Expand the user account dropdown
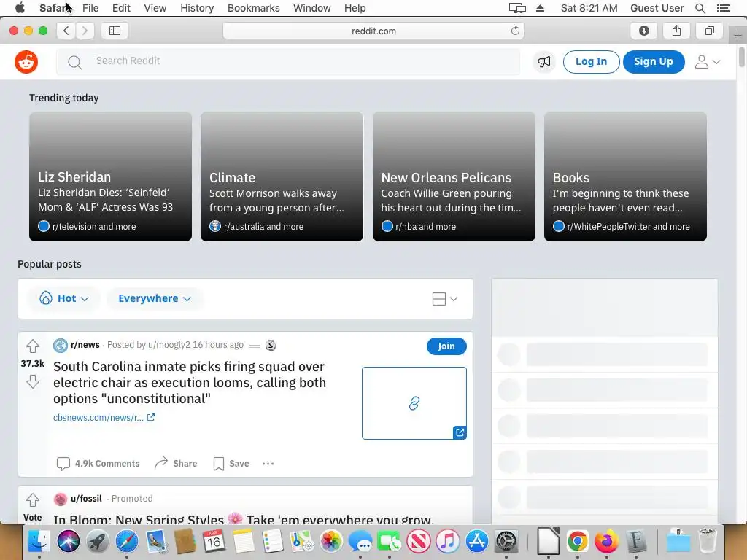747x560 pixels. [708, 62]
